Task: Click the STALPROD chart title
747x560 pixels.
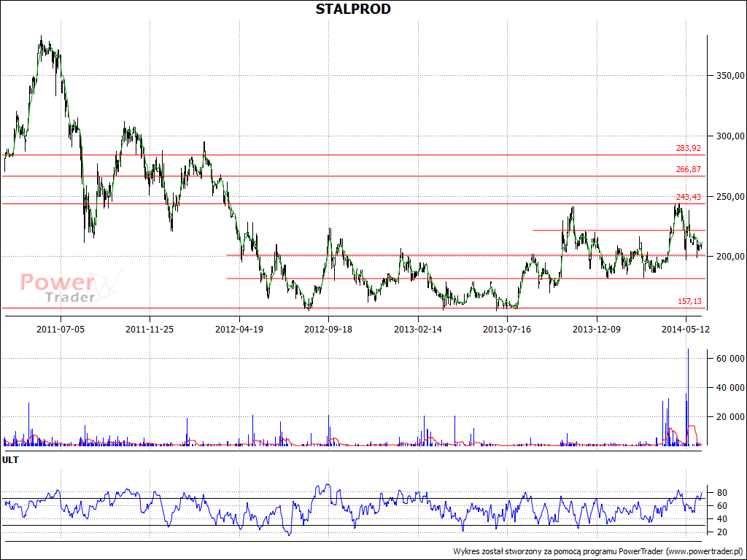Action: 353,9
